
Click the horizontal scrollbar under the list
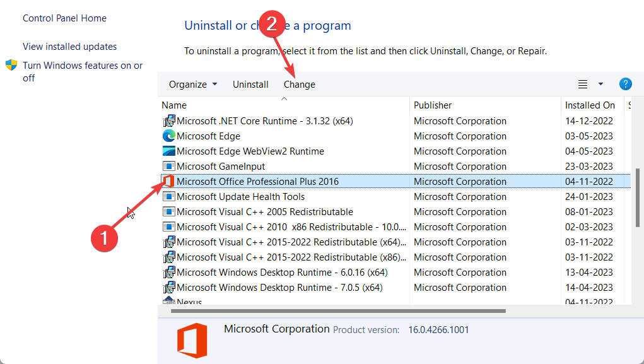(338, 311)
